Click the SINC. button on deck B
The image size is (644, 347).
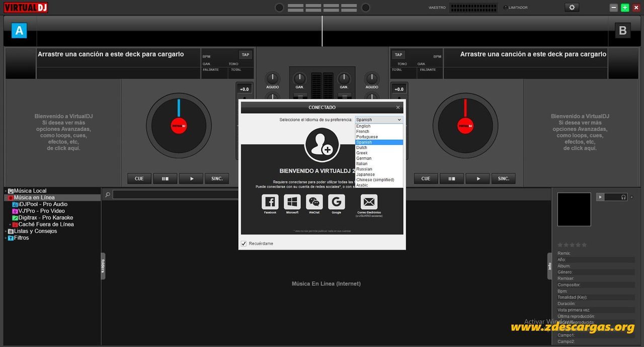[x=504, y=179]
